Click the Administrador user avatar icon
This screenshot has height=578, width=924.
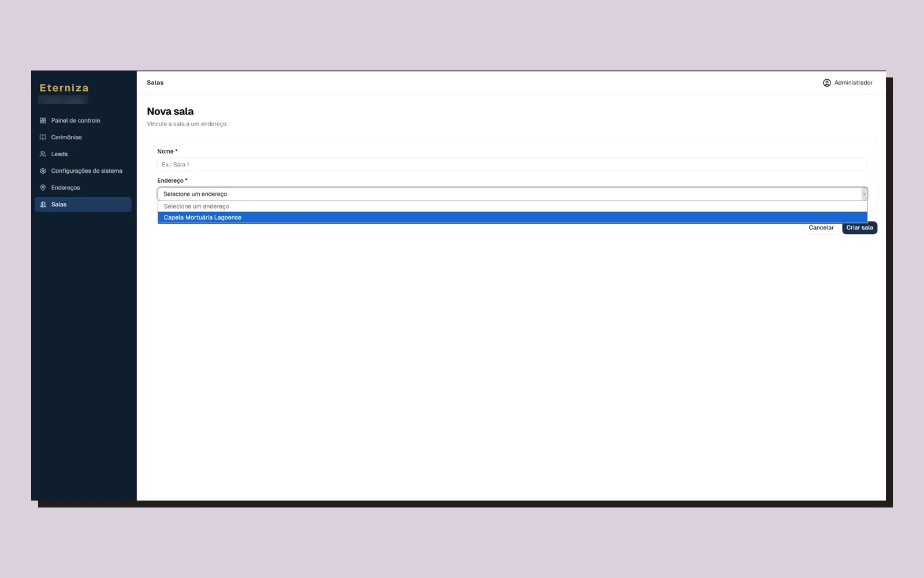827,83
